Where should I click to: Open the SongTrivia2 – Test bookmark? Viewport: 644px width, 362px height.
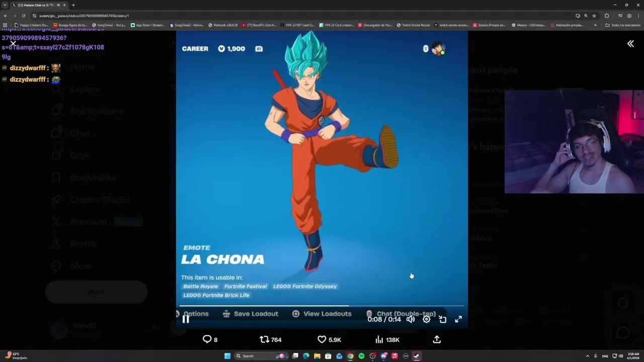point(109,25)
